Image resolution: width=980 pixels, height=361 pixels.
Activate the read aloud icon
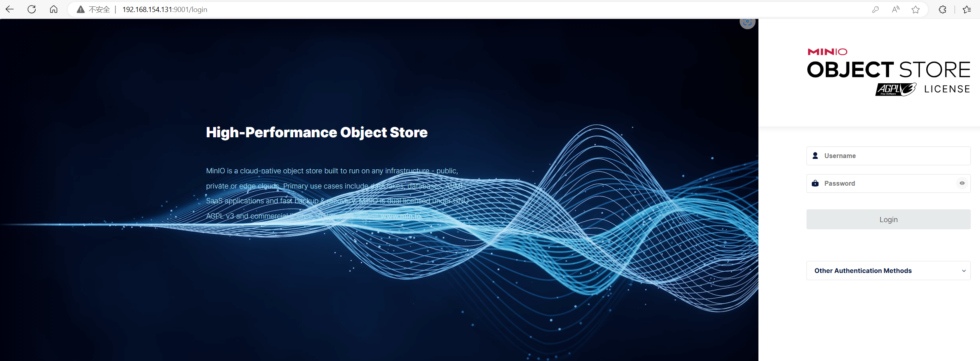point(895,10)
